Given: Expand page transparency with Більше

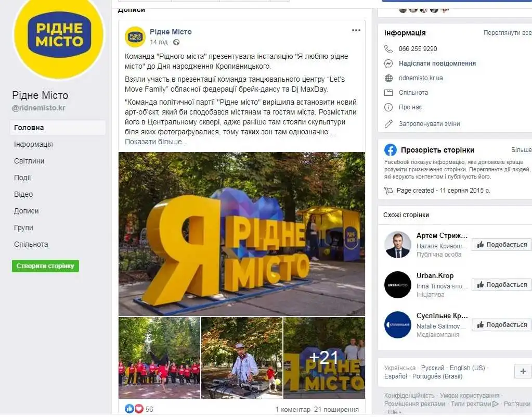Looking at the screenshot, I should pos(521,150).
